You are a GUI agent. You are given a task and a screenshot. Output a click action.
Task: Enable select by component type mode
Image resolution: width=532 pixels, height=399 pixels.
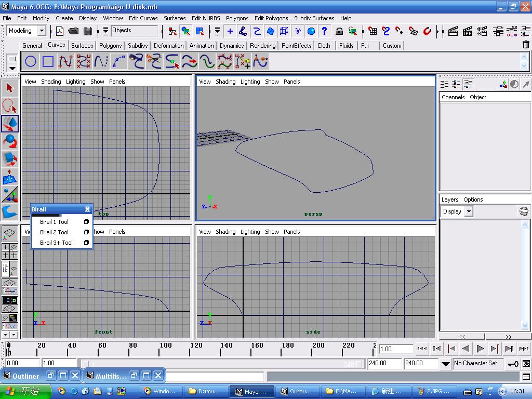tap(199, 31)
